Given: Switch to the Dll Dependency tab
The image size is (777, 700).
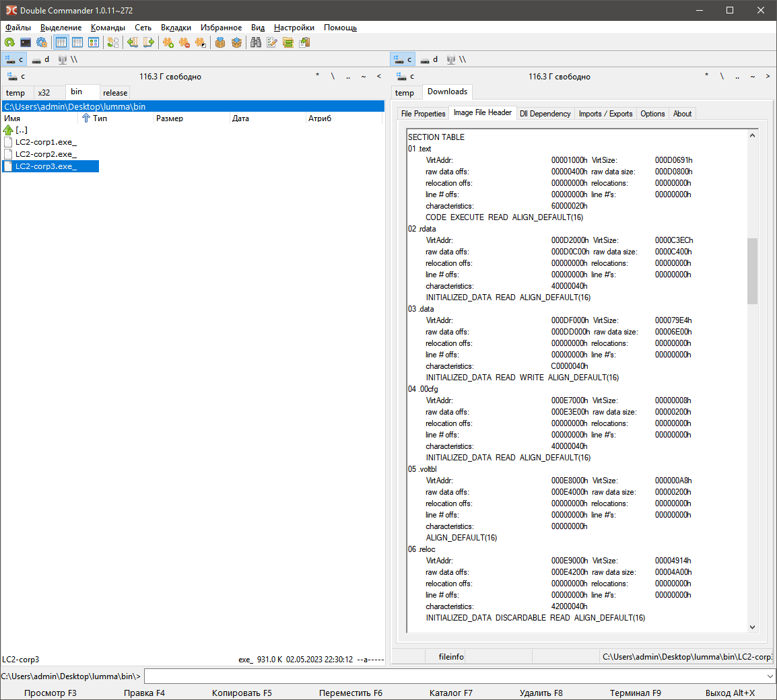Looking at the screenshot, I should [545, 114].
